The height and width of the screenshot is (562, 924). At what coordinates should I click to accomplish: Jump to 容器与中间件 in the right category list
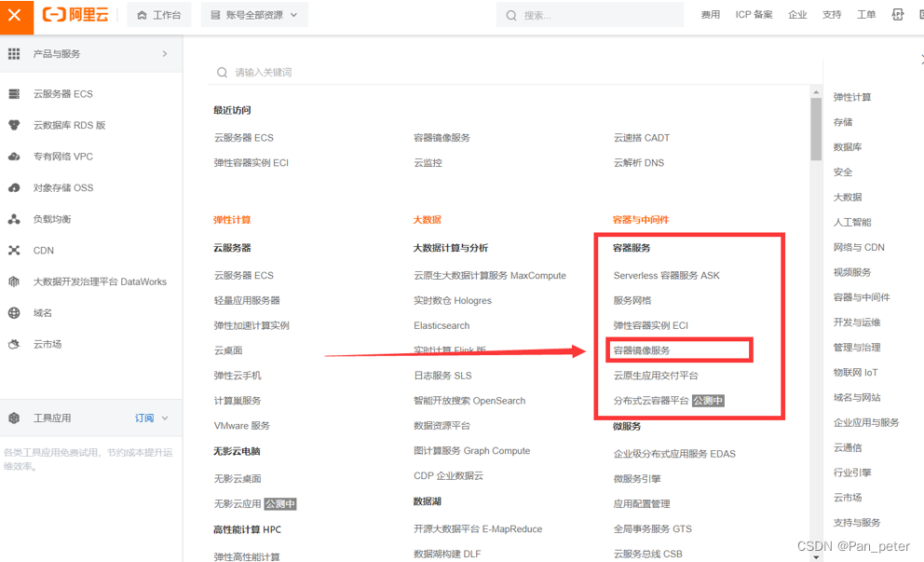tap(862, 297)
